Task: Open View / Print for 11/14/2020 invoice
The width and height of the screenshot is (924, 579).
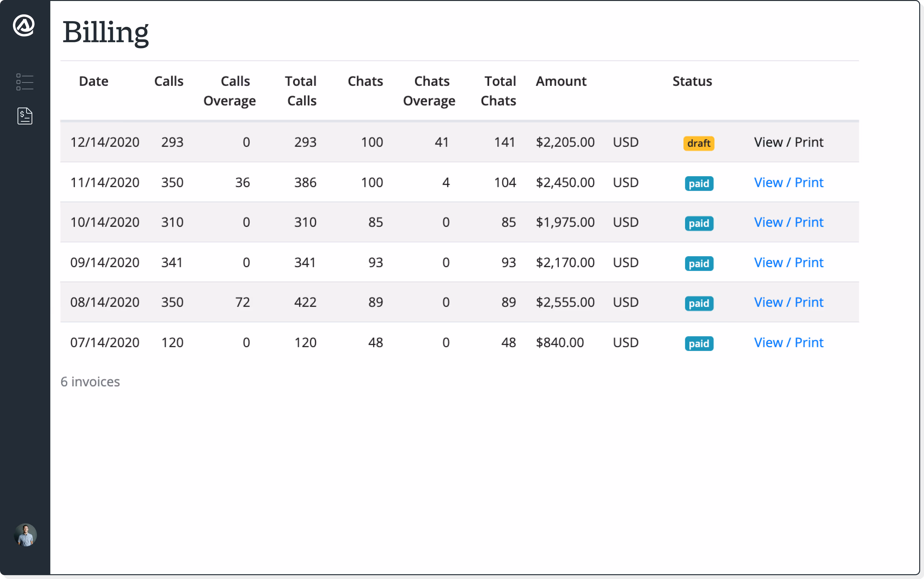Action: pos(788,183)
